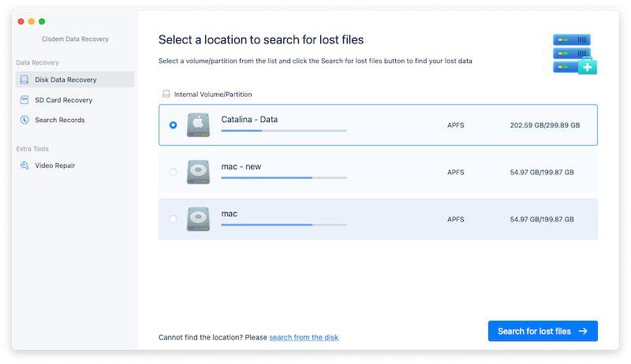Follow the 'search from the disk' link
Viewport: 631px width, 364px height.
(x=304, y=337)
